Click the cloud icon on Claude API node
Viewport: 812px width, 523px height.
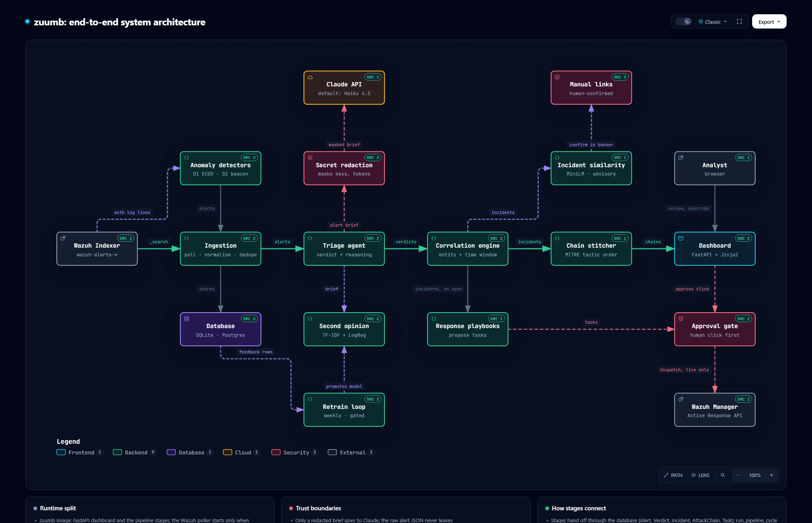[310, 77]
